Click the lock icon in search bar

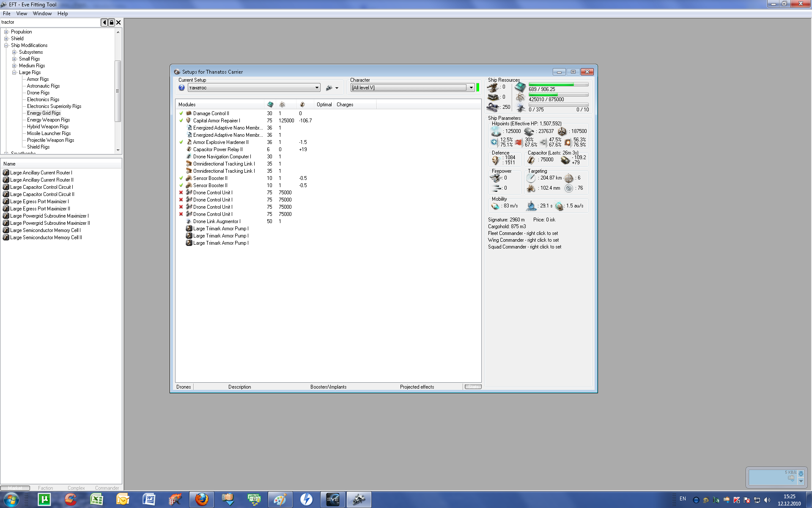coord(111,22)
